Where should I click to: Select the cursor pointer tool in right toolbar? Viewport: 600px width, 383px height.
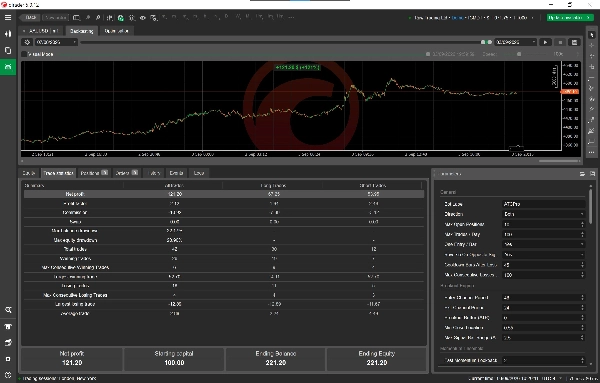tap(592, 35)
